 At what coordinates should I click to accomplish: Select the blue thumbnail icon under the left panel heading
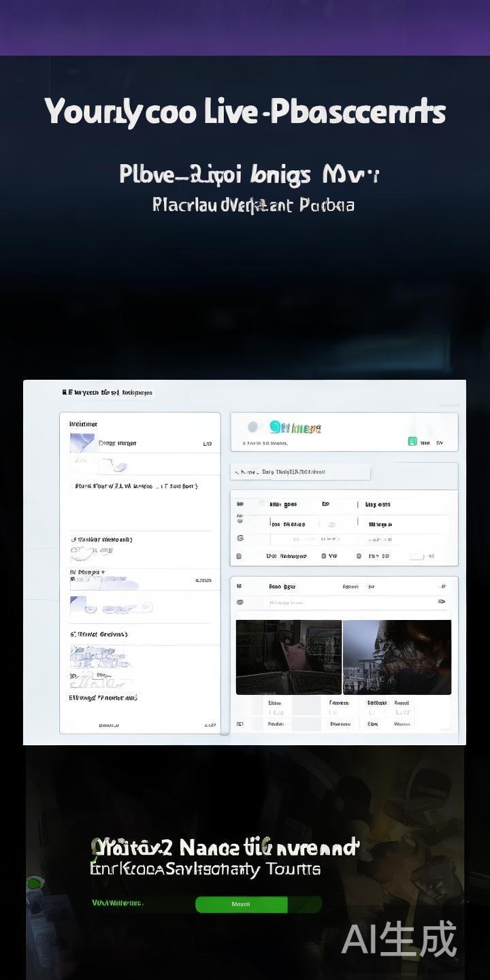pyautogui.click(x=82, y=442)
